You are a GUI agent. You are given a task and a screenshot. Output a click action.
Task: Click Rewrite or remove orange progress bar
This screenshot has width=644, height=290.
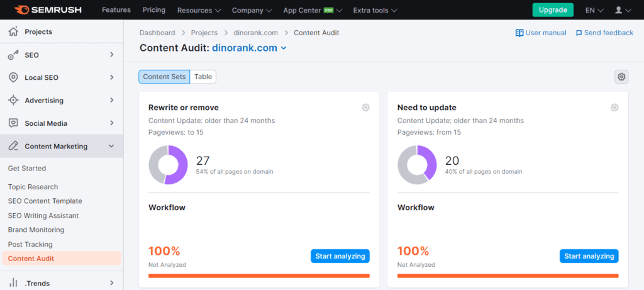click(258, 276)
